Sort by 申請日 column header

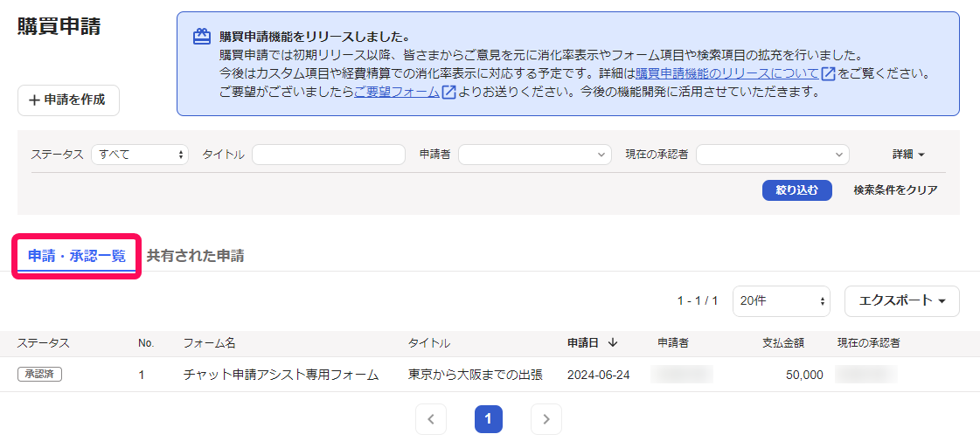(x=593, y=342)
